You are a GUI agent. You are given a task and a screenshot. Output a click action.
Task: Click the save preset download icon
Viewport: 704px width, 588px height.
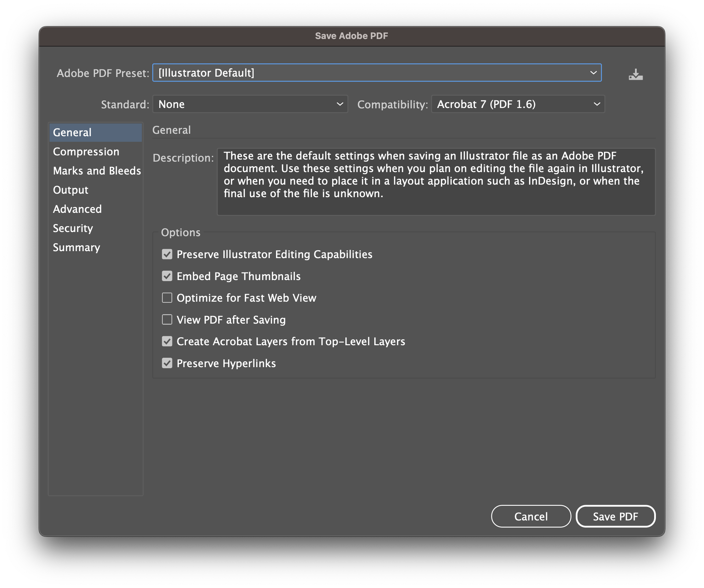coord(635,74)
